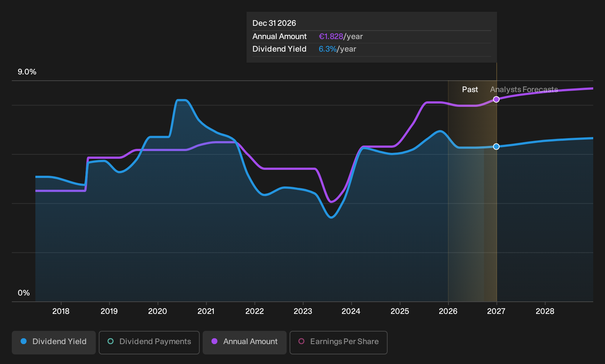Enable the Dividend Payments series

[149, 343]
